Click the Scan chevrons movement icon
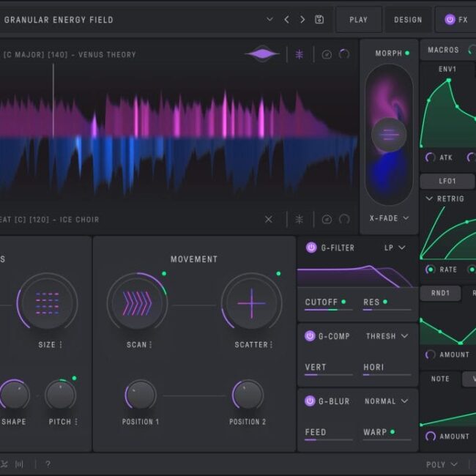This screenshot has width=476, height=476. click(x=137, y=302)
